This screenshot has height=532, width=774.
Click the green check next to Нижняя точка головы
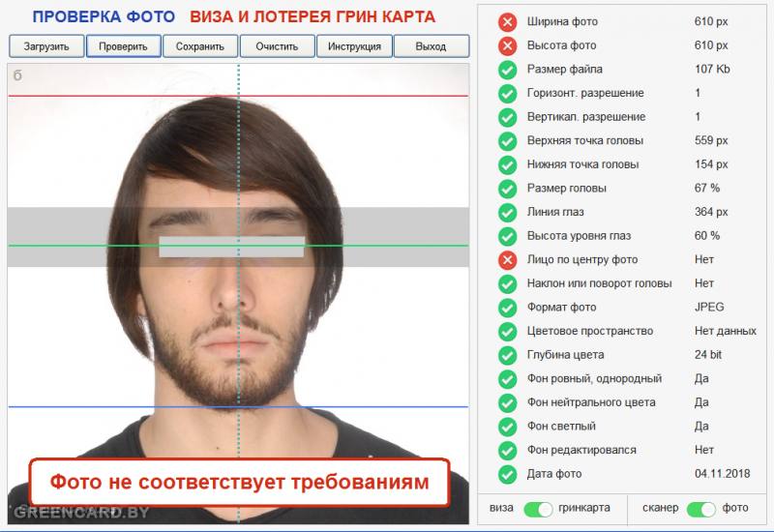(x=507, y=164)
